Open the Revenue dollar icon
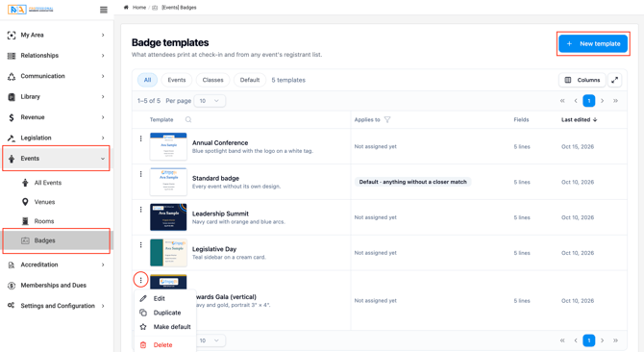The height and width of the screenshot is (352, 644). click(x=12, y=117)
